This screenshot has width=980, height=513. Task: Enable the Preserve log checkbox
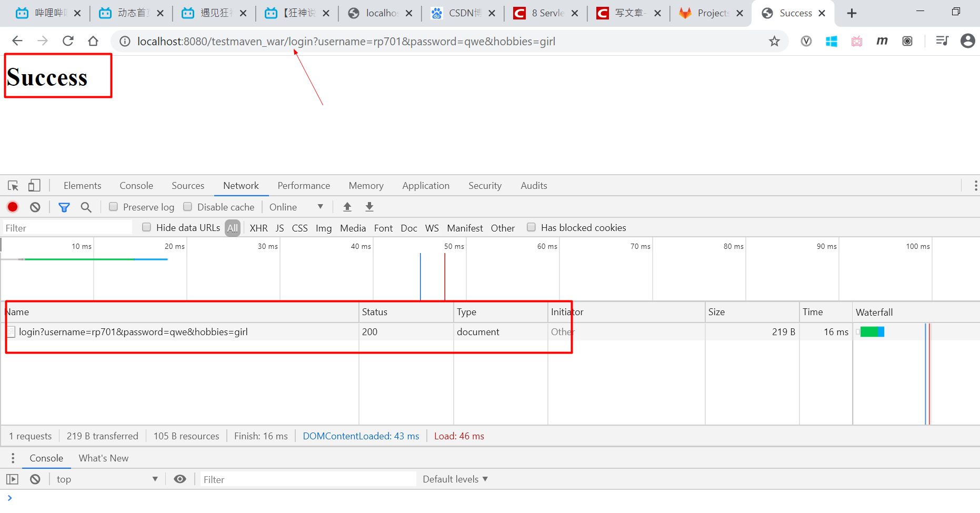[113, 207]
